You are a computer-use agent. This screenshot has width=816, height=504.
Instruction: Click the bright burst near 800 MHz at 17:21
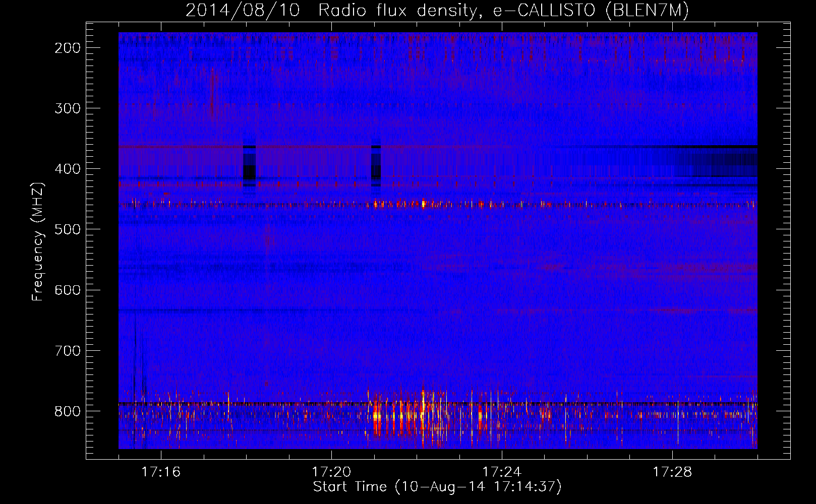pyautogui.click(x=378, y=416)
